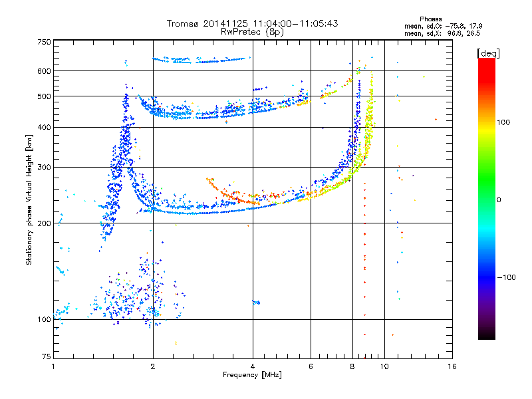Screen dimensions: 532x399
Task: Click the y-axis label '500'
Action: (x=44, y=96)
